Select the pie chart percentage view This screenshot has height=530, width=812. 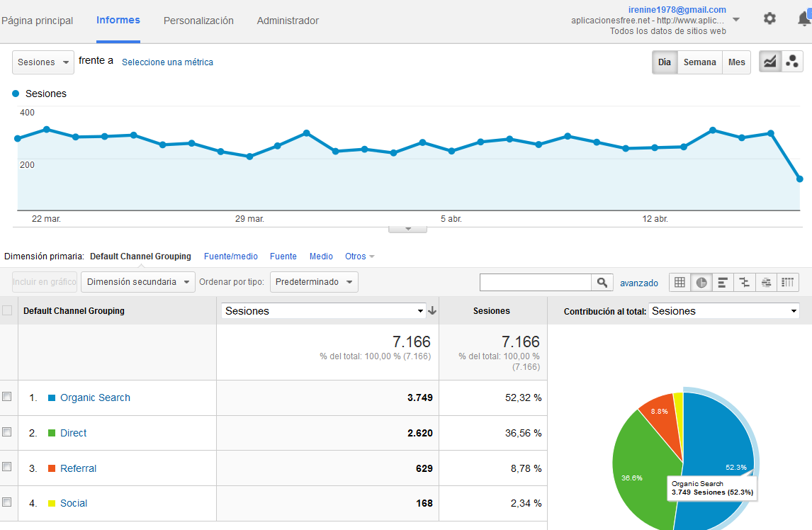pos(701,282)
